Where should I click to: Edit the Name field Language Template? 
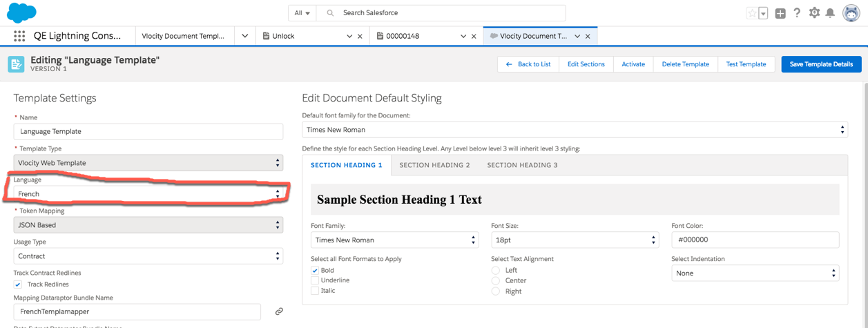click(x=148, y=131)
